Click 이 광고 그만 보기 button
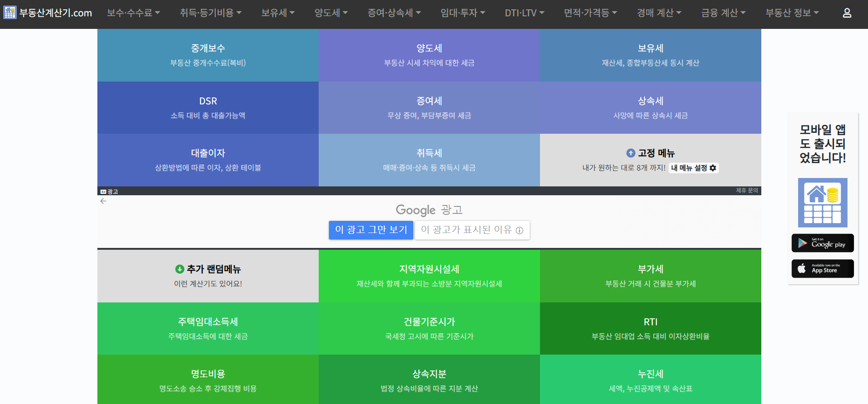Screen dimensions: 868x404 point(371,230)
